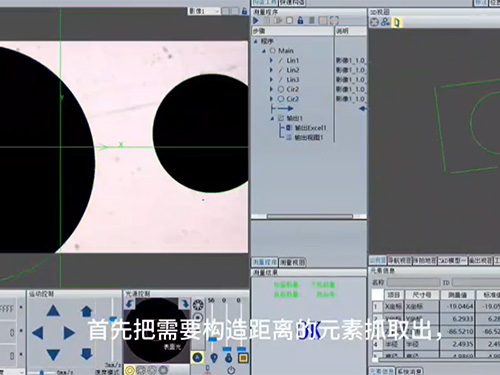The width and height of the screenshot is (500, 375).
Task: Stop the measurement program with square icon
Action: pyautogui.click(x=289, y=21)
